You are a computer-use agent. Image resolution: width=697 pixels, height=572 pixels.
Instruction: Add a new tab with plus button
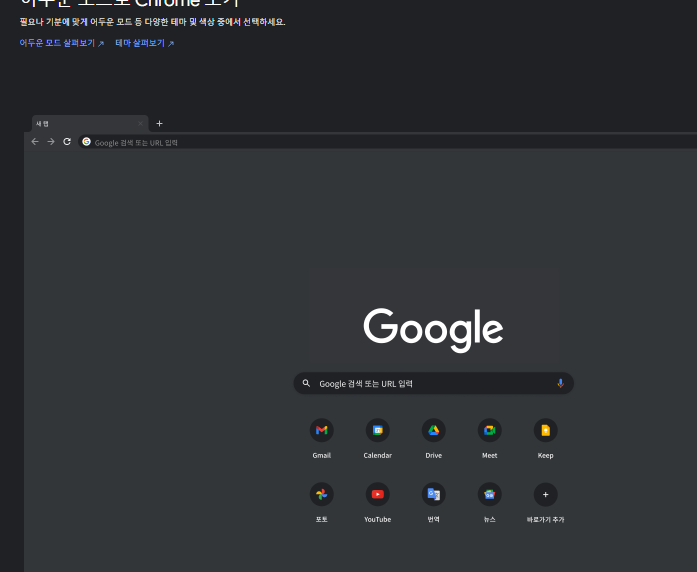coord(160,124)
